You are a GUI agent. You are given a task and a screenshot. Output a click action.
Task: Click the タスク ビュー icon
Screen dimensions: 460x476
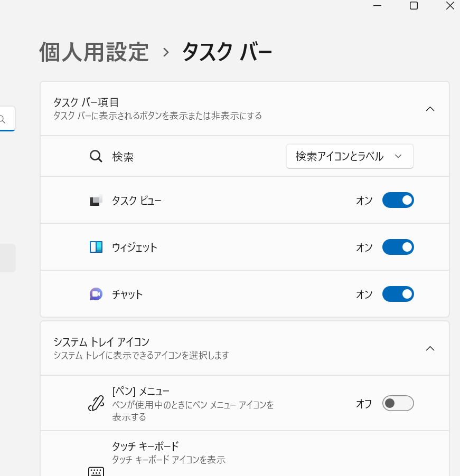coord(96,201)
